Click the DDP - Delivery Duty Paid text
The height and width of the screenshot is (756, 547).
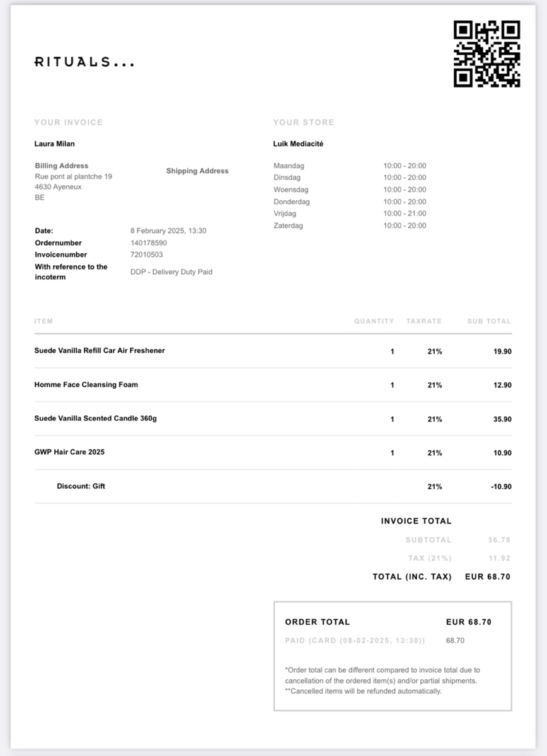click(x=171, y=272)
